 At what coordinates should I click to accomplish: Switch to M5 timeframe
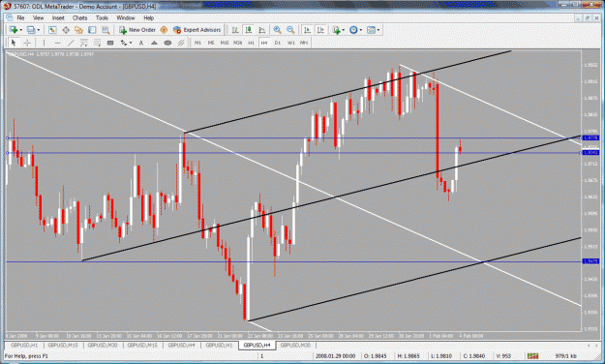(x=211, y=43)
